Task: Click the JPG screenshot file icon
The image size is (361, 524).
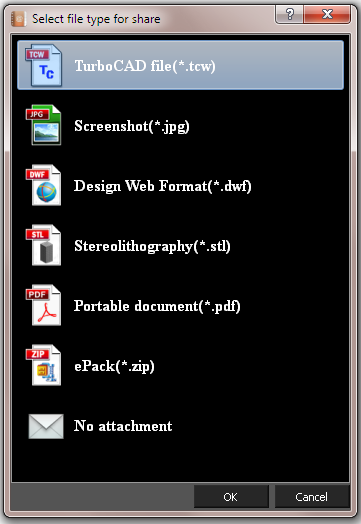Action: point(43,125)
